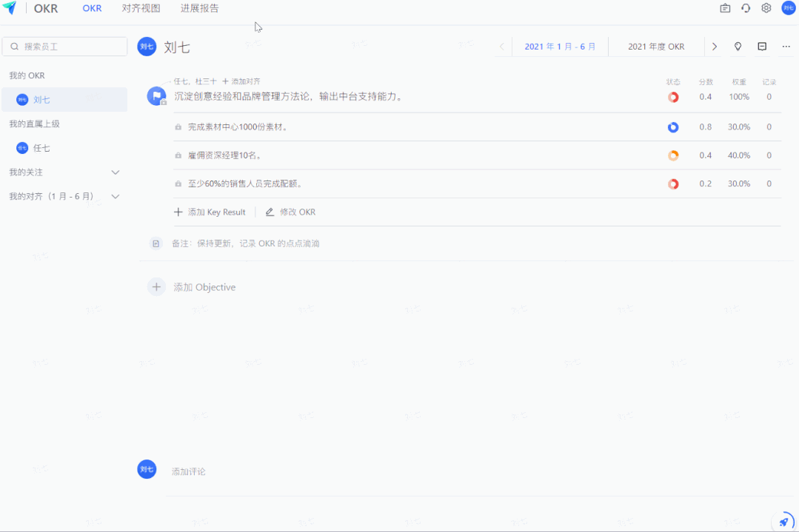Switch to the 对齐视图 tab
The image size is (799, 532).
pos(139,8)
